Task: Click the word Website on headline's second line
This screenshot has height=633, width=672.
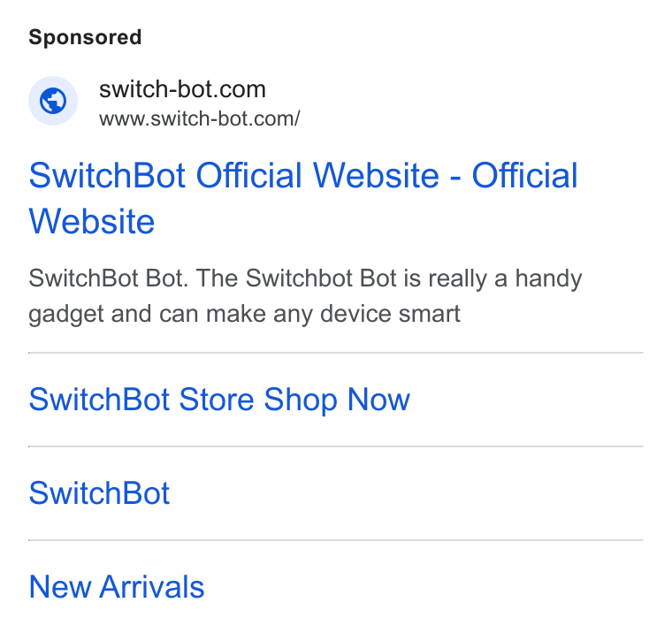Action: point(92,221)
